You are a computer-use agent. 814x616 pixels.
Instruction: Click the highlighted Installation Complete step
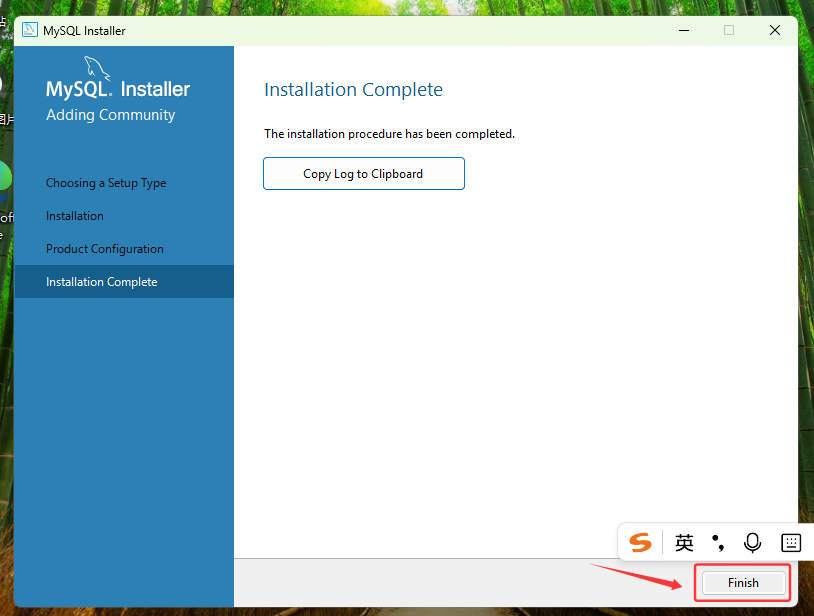click(102, 282)
